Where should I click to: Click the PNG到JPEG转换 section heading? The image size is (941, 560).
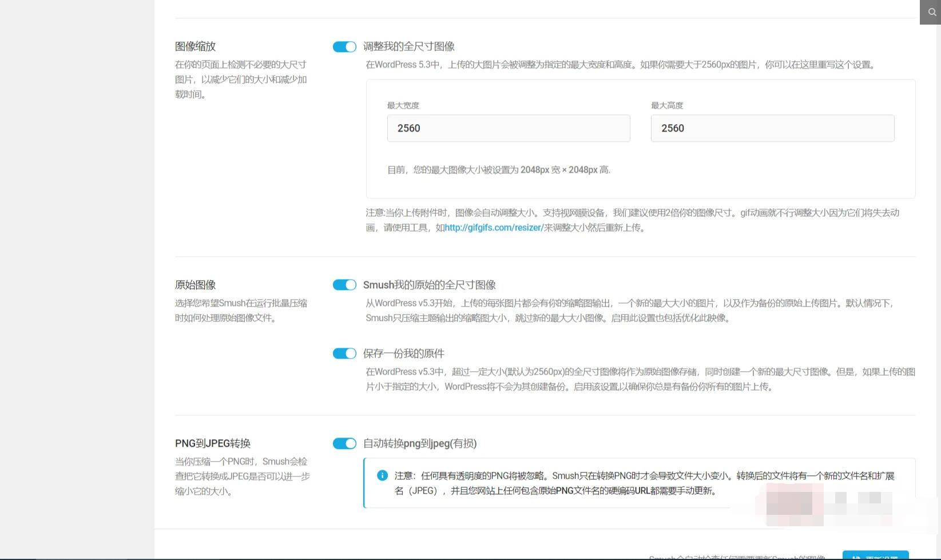[x=213, y=443]
